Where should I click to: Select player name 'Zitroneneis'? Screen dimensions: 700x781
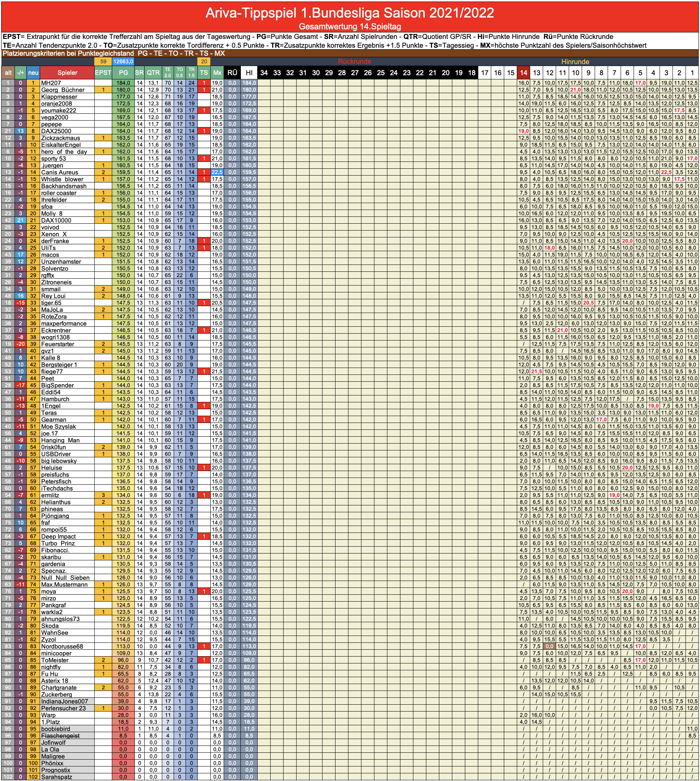56,282
